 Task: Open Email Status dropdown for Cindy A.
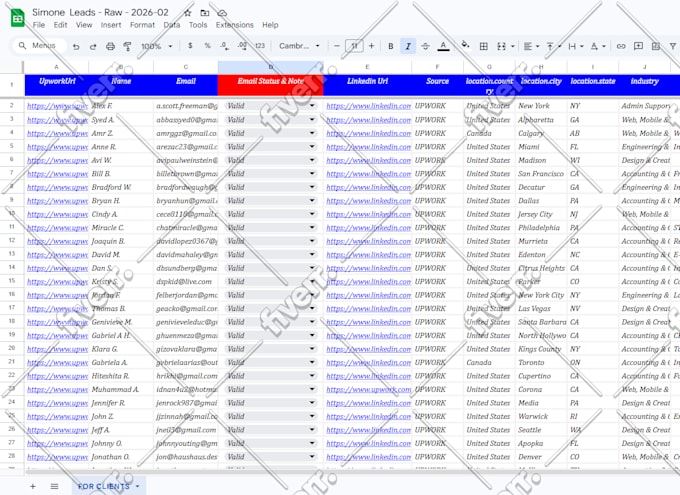coord(312,214)
